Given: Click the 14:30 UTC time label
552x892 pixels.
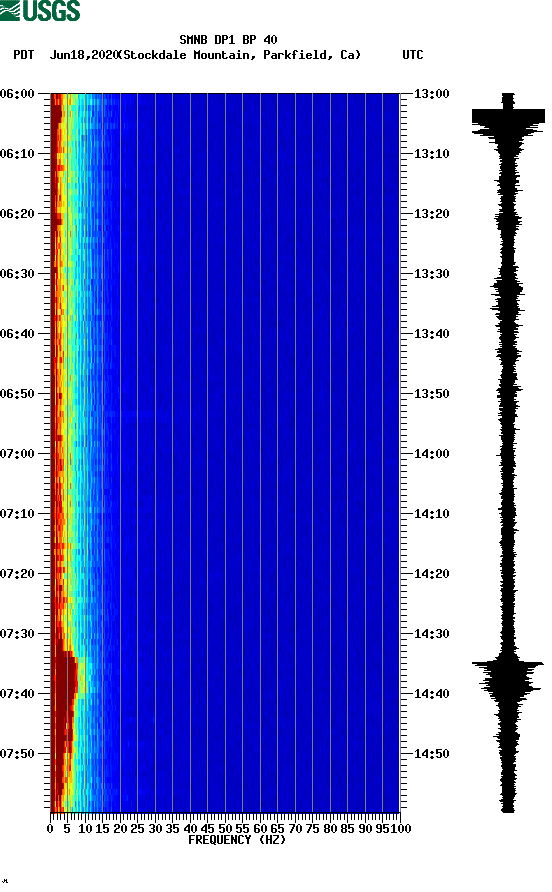Looking at the screenshot, I should coord(432,634).
